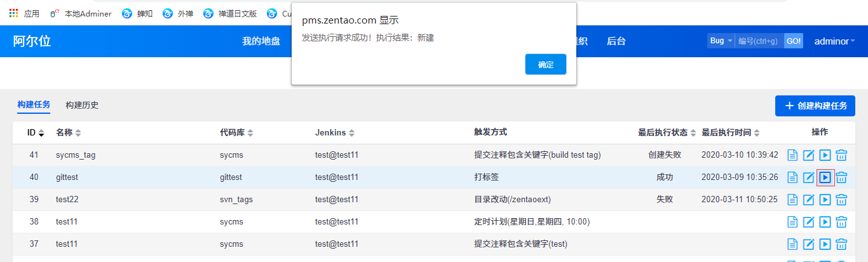This screenshot has width=868, height=262.
Task: Run the gittest build job
Action: click(x=825, y=177)
